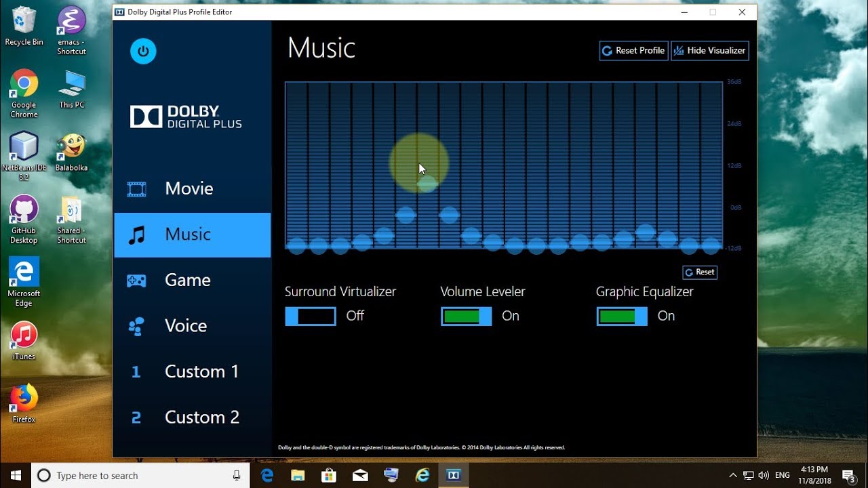Select the GitHub Desktop icon

coord(24,220)
